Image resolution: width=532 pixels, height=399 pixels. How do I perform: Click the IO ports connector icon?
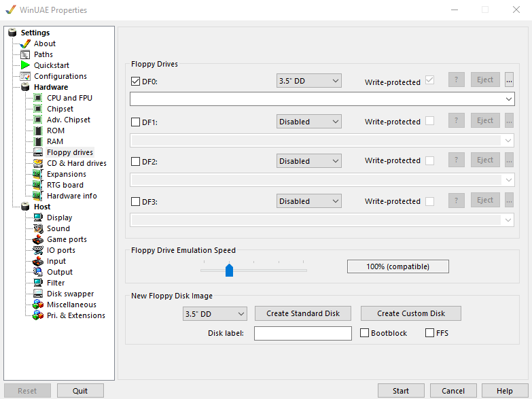click(x=38, y=250)
